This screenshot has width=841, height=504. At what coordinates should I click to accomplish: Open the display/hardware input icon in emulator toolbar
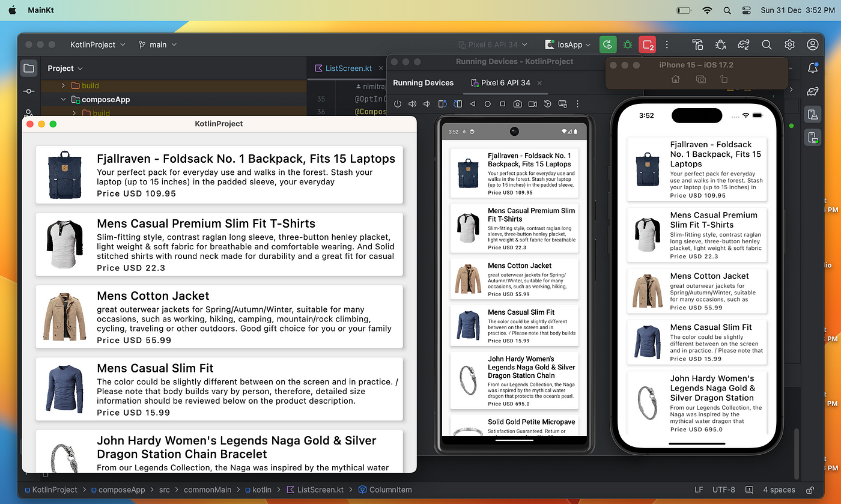tap(562, 104)
